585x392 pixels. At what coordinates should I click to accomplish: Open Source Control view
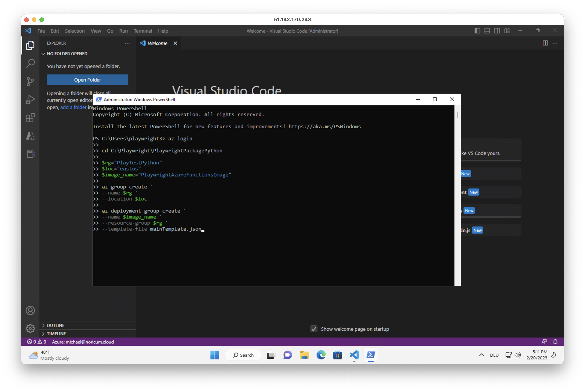click(x=30, y=81)
